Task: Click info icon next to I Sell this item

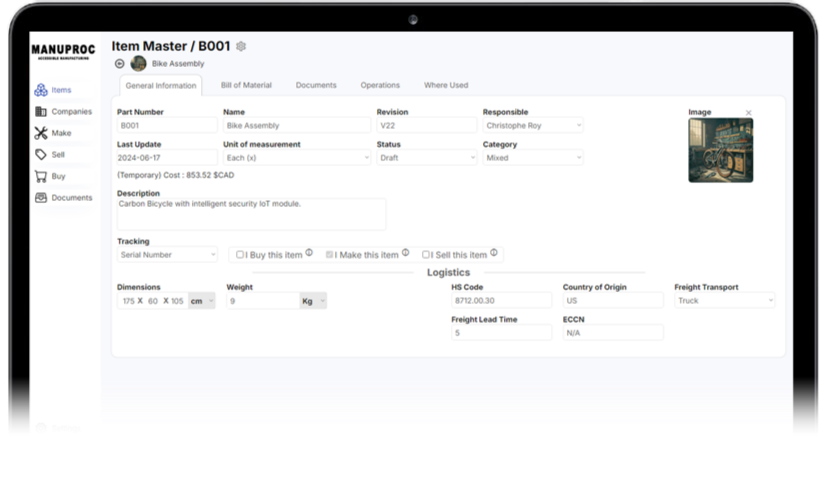Action: coord(494,253)
